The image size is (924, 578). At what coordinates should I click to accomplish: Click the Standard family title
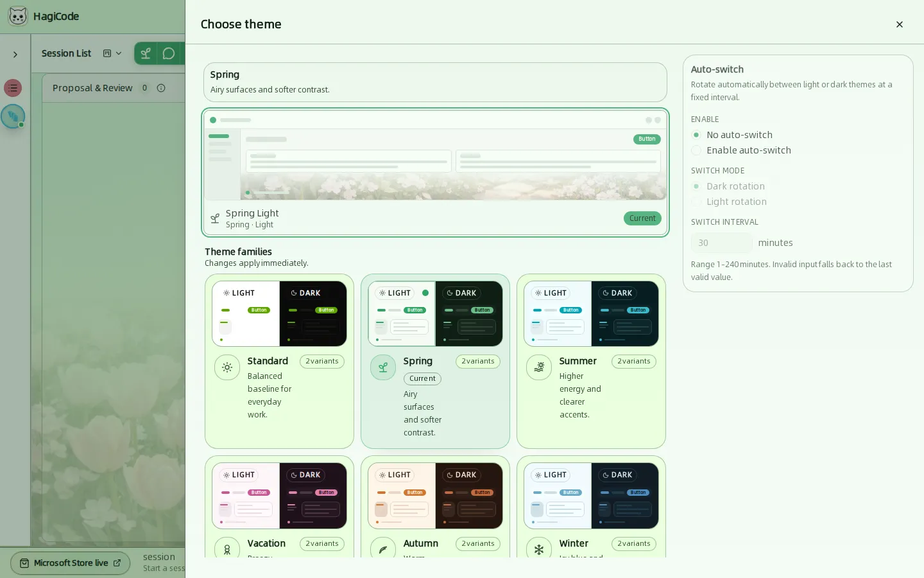[268, 362]
